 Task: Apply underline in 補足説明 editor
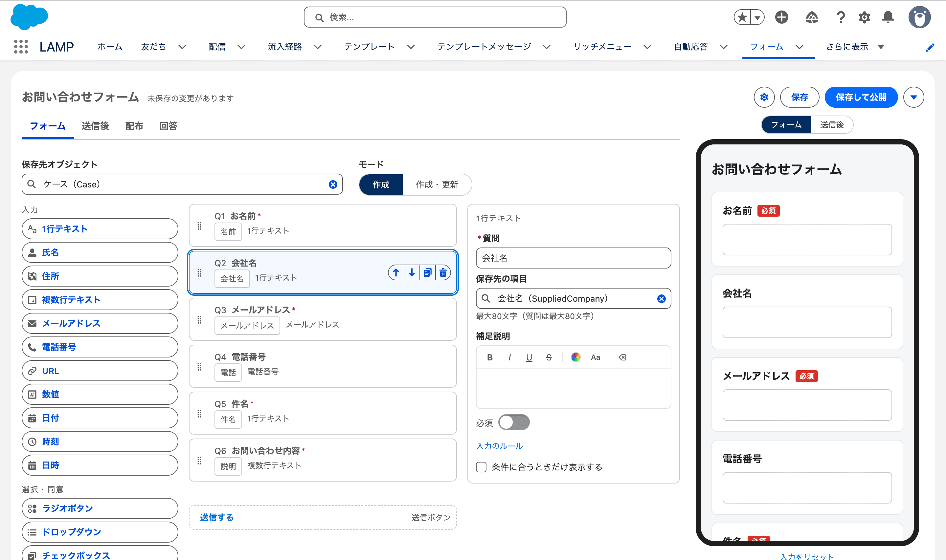529,357
